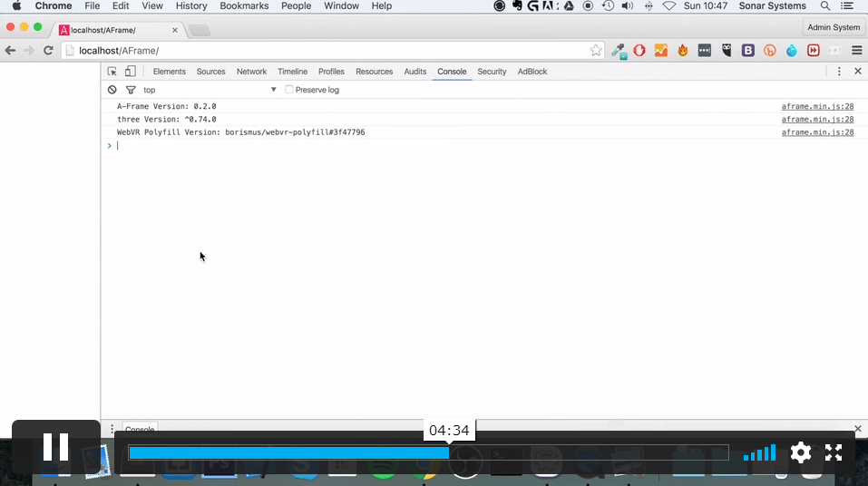The height and width of the screenshot is (486, 868).
Task: Select the localhost/AFrame/ browser tab
Action: (114, 30)
